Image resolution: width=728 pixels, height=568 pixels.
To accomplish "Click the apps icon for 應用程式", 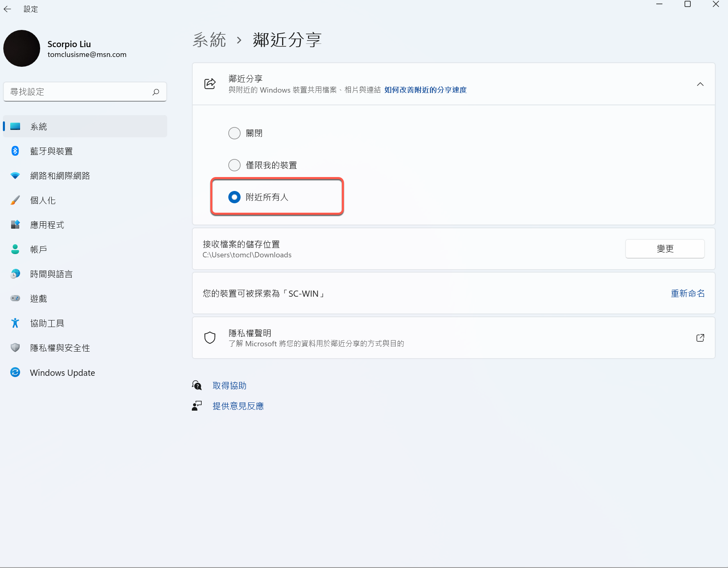I will (x=15, y=225).
